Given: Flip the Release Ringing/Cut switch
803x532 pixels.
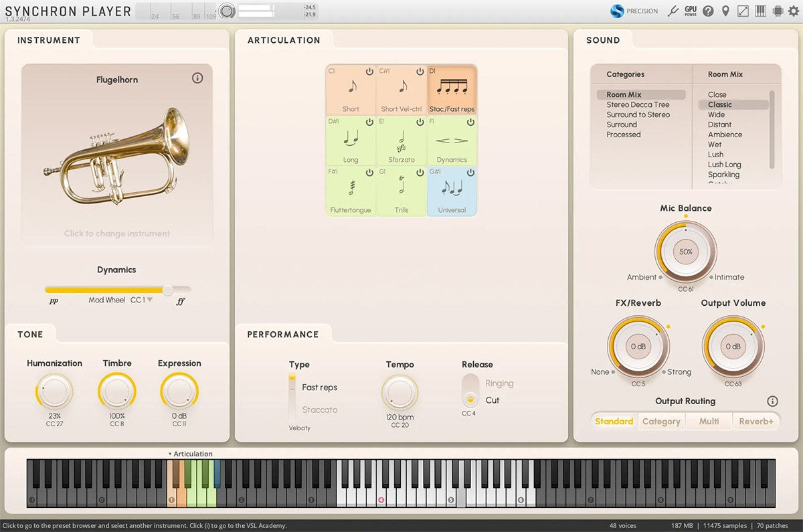Looking at the screenshot, I should 470,391.
